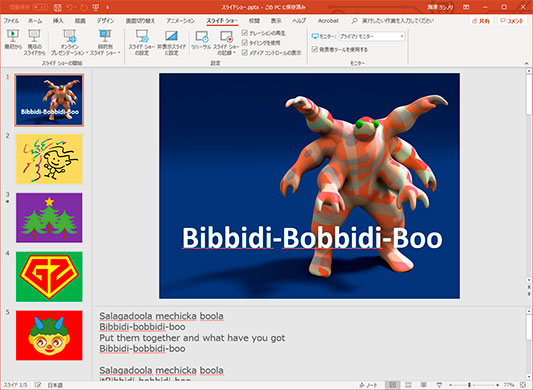Start the slide show from the beginning
Image resolution: width=533 pixels, height=390 pixels.
13,40
